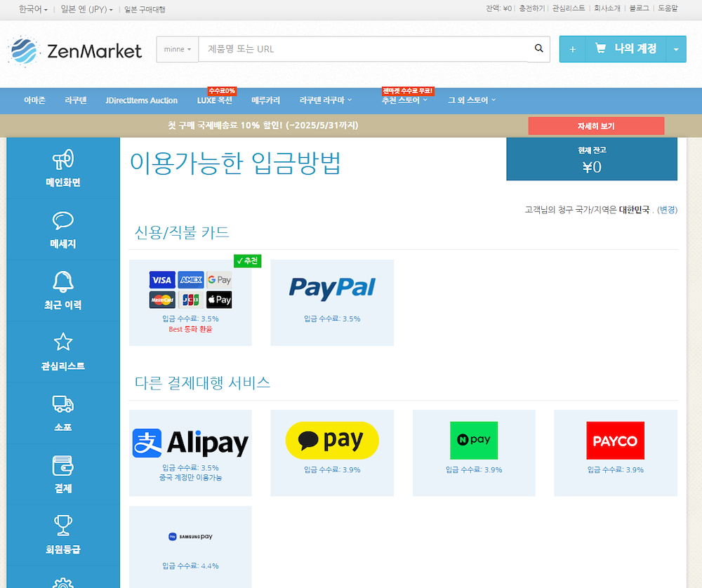
Task: Open the minne store selector dropdown
Action: [178, 49]
